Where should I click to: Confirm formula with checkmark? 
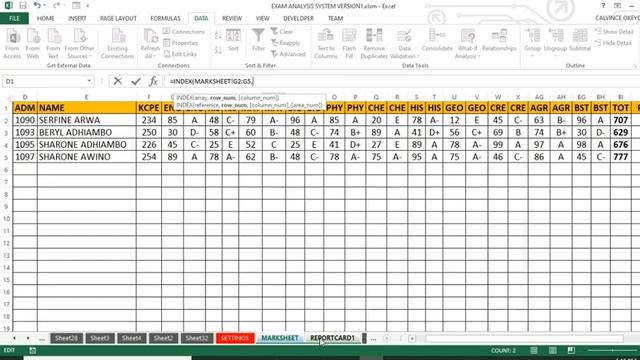click(x=136, y=81)
